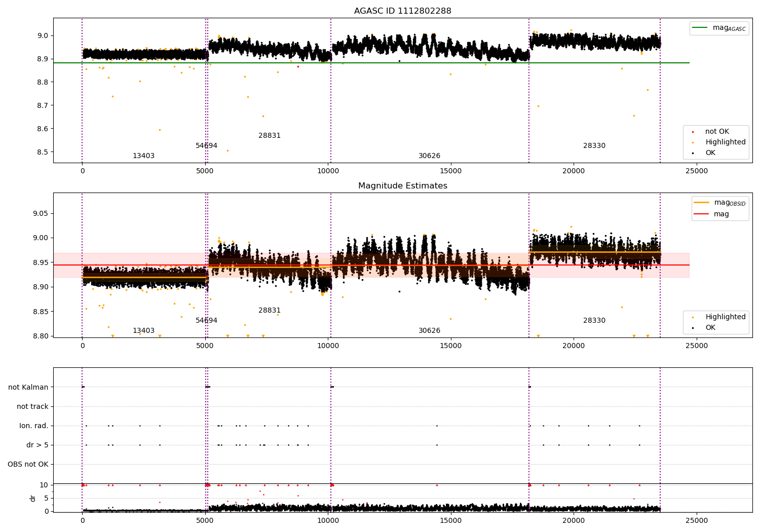The width and height of the screenshot is (760, 532).
Task: Click OBSID label 13403 in Magnitude Estimates plot
Action: tap(143, 331)
